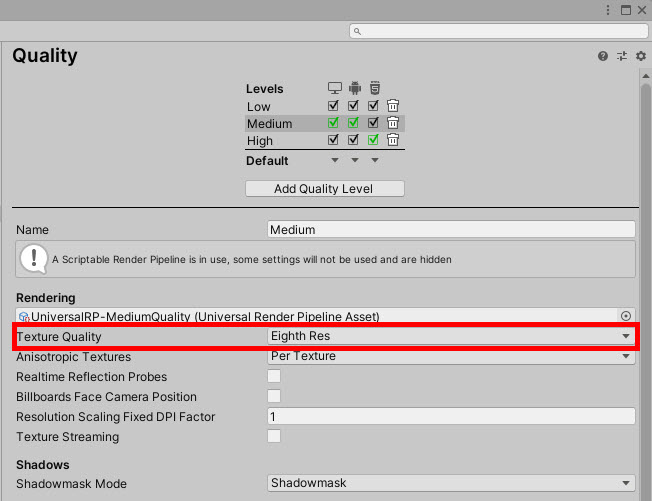Toggle Low level for Android platform
The height and width of the screenshot is (501, 652).
[x=353, y=106]
